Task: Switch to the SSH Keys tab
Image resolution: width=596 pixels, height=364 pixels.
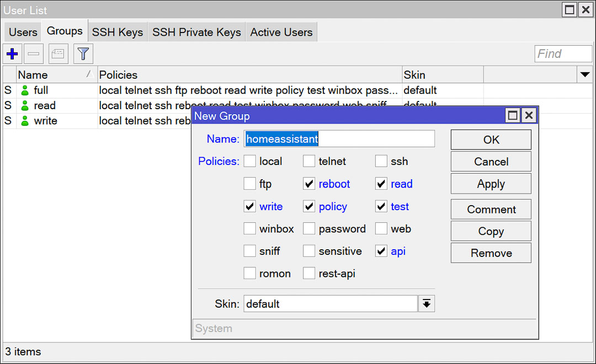Action: [118, 33]
